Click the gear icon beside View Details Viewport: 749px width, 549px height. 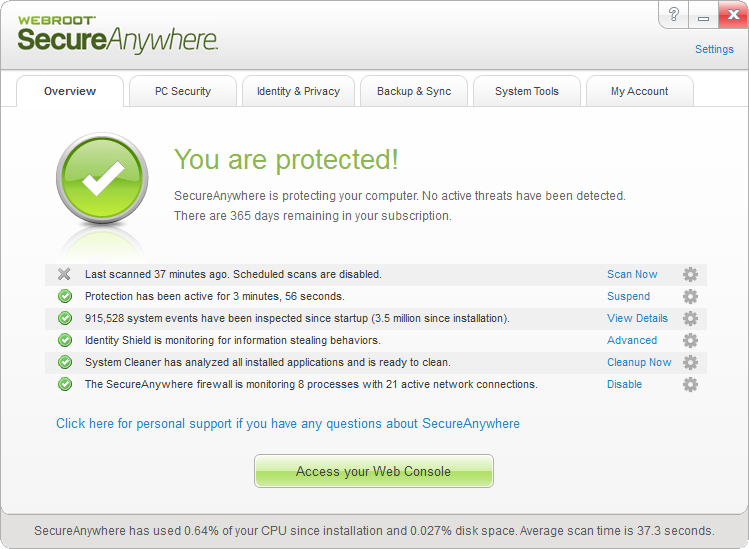[x=690, y=318]
